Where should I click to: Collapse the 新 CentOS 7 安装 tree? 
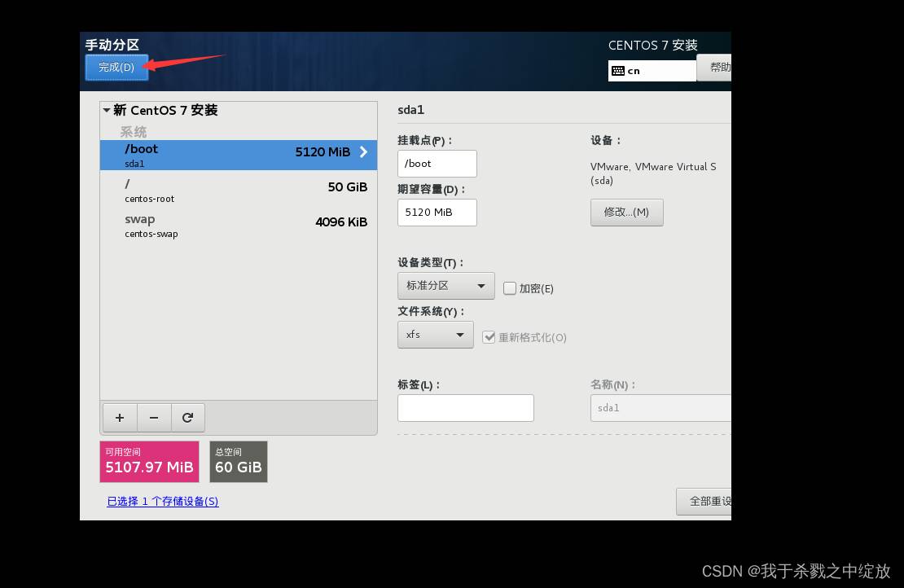point(107,111)
